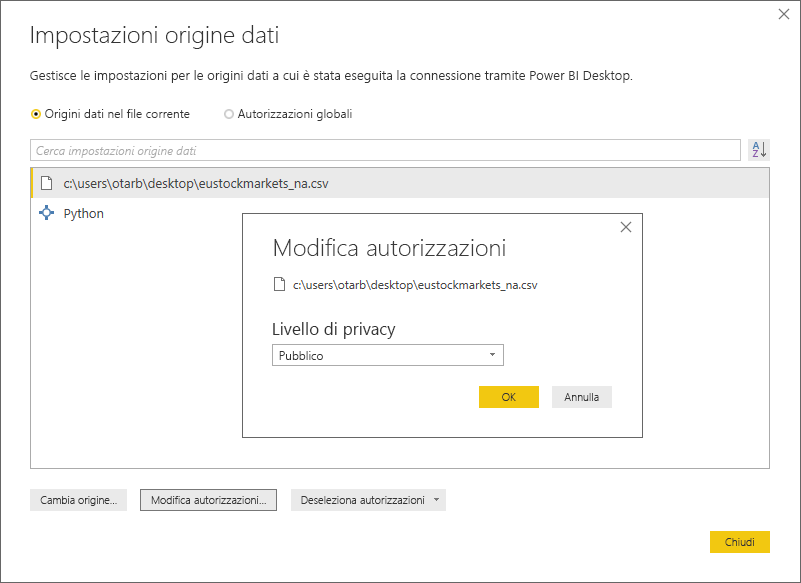Select Origini dati nel file corrente option
Viewport: 801px width, 583px height.
(35, 114)
